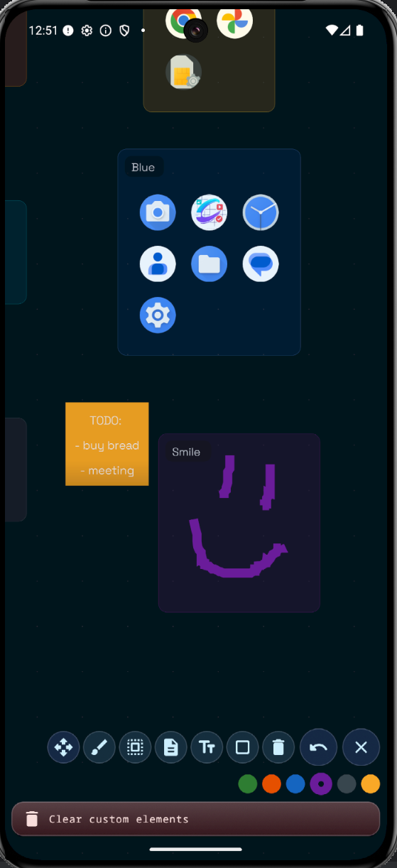The image size is (397, 868).
Task: Tap the status bar info circle icon
Action: point(106,31)
